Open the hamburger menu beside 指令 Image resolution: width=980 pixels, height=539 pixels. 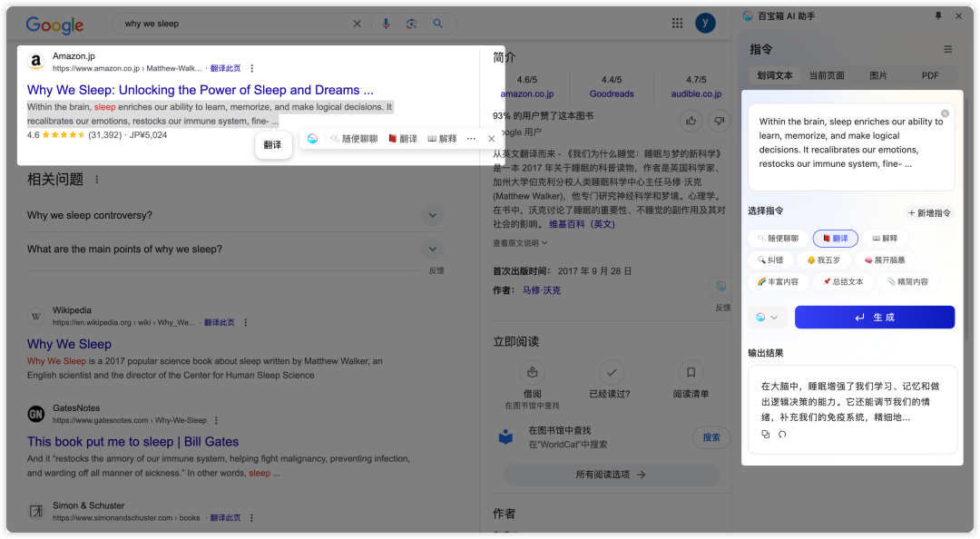[x=947, y=49]
